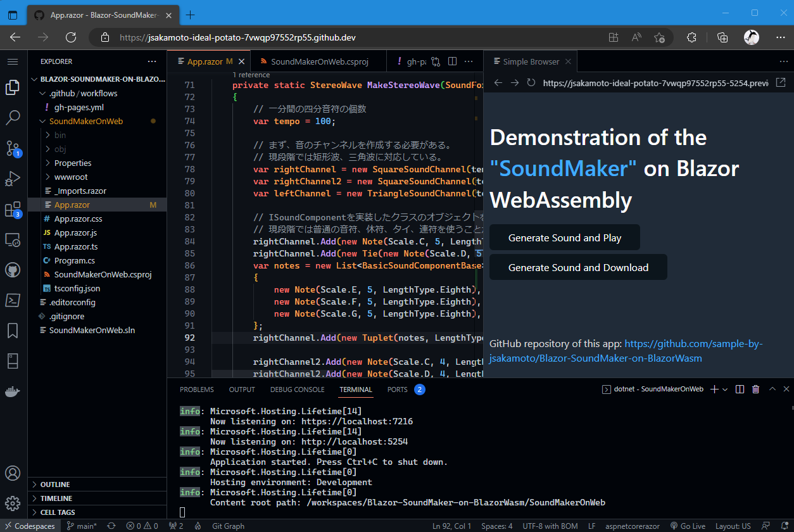794x532 pixels.
Task: Open Docker view in activity bar
Action: tap(13, 391)
